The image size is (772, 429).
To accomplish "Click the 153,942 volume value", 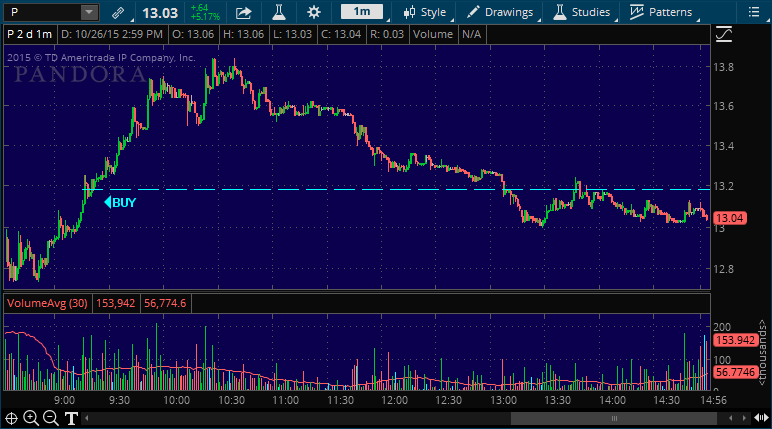I will [x=116, y=303].
